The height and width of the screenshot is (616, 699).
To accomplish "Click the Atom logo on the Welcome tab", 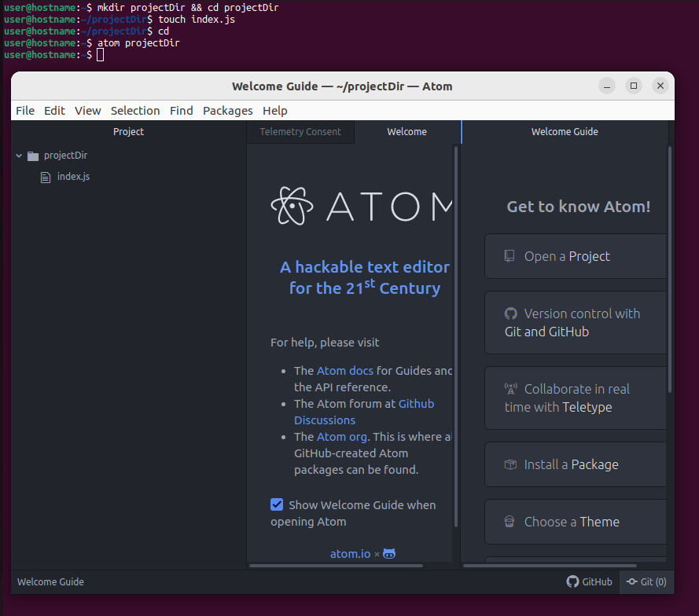I will pyautogui.click(x=292, y=205).
